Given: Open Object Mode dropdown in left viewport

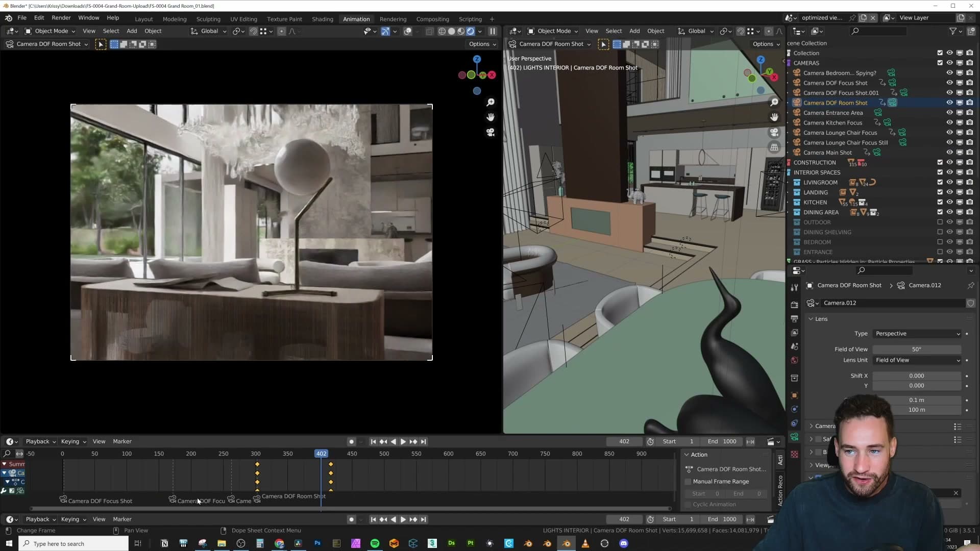Looking at the screenshot, I should coord(50,31).
